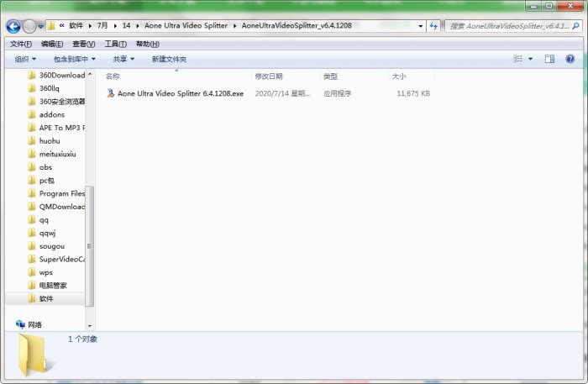Viewport: 588px width, 384px height.
Task: Click the file date 2020/7/14
Action: (282, 93)
